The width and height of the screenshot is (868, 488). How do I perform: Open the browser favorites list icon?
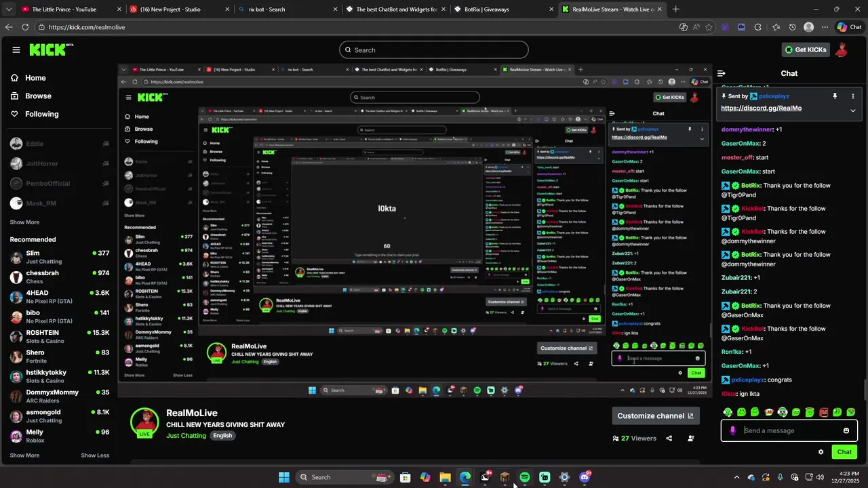click(776, 27)
